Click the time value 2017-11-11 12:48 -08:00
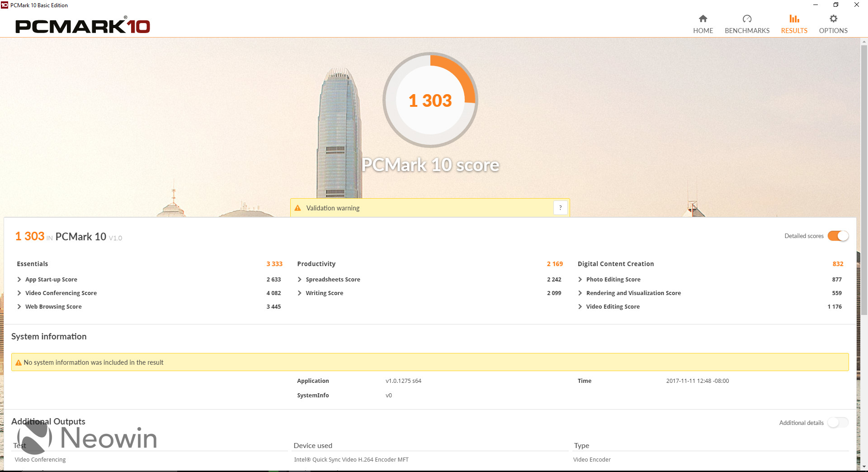The image size is (868, 472). [697, 381]
